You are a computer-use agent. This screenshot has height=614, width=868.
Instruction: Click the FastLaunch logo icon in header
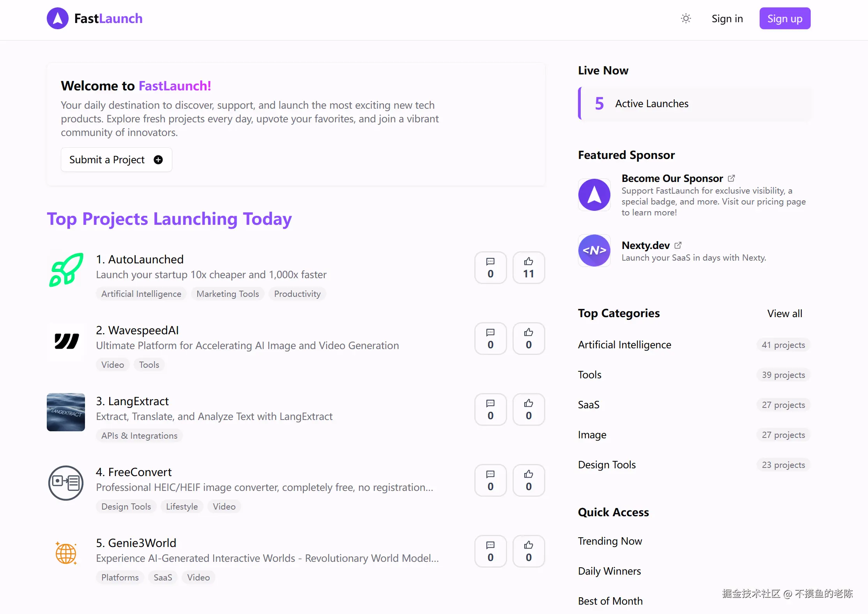(x=58, y=18)
